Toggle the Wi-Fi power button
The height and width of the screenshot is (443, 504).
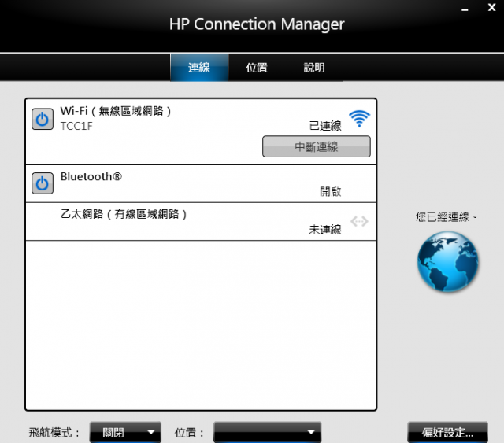[x=43, y=119]
